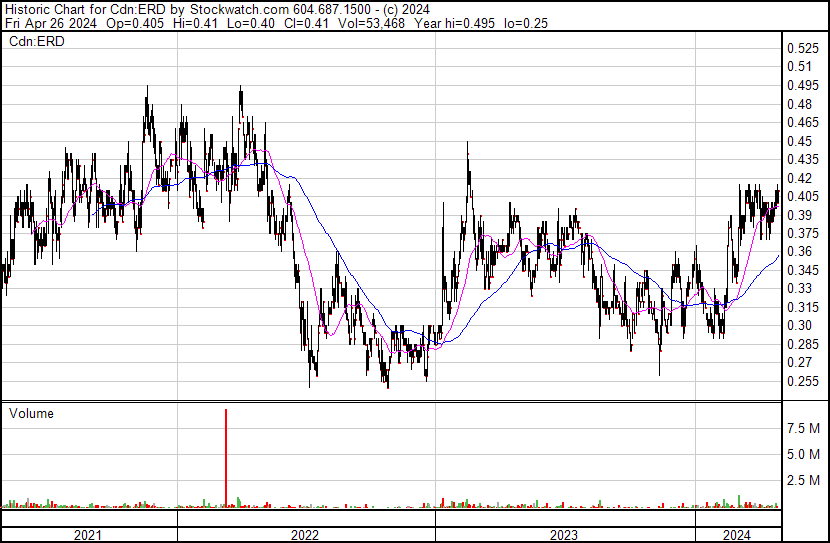Select the 2022 year label on the time axis

[305, 535]
